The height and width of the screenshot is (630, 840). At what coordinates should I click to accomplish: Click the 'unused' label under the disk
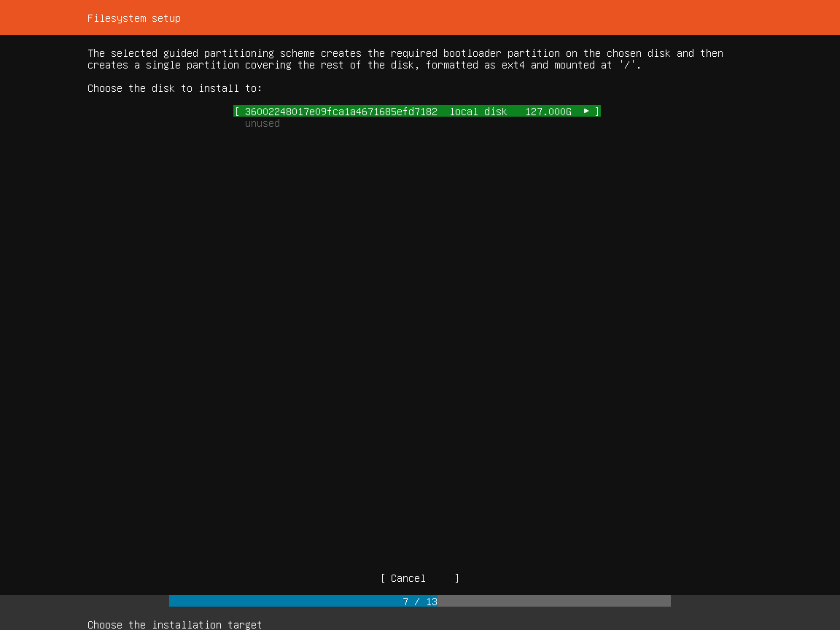[262, 123]
